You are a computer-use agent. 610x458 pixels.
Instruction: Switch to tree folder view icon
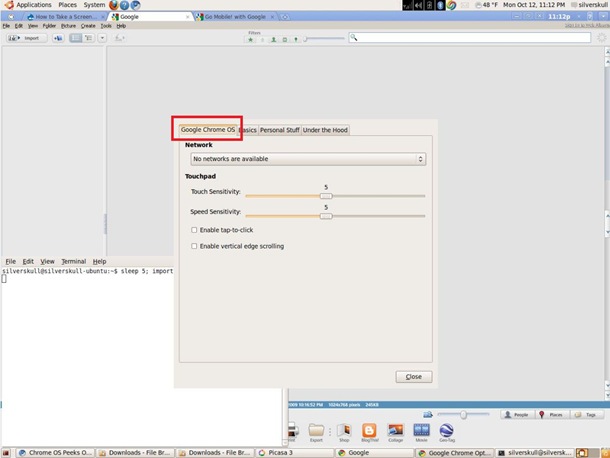pos(89,38)
